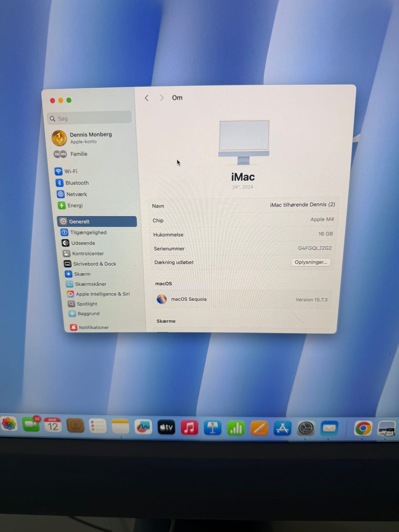Open Pages from the Dock
The width and height of the screenshot is (399, 532).
click(259, 428)
